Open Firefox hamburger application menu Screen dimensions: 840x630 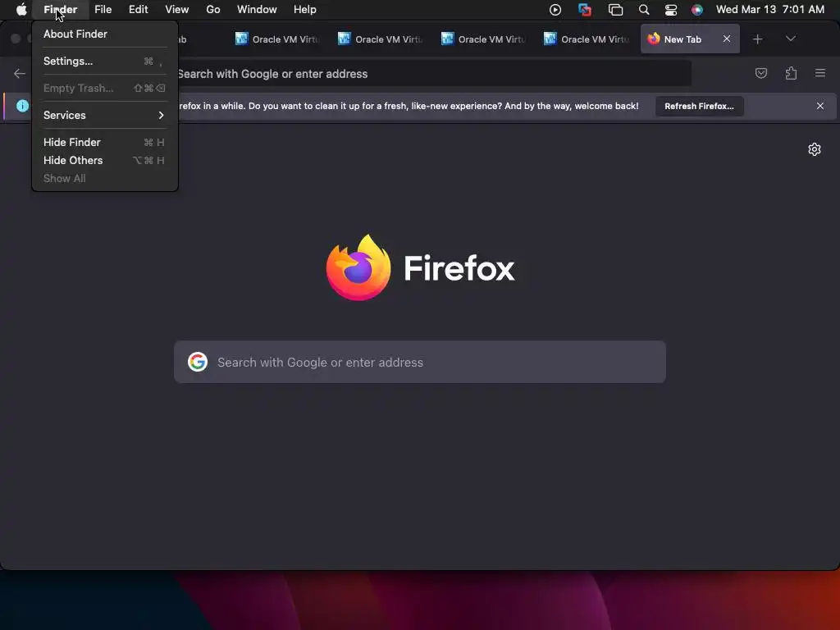click(820, 73)
